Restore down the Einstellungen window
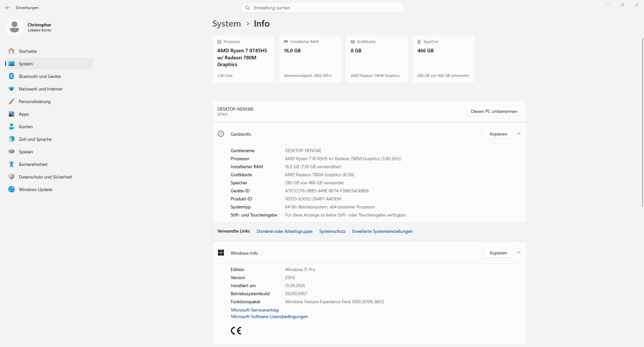 [x=622, y=5]
